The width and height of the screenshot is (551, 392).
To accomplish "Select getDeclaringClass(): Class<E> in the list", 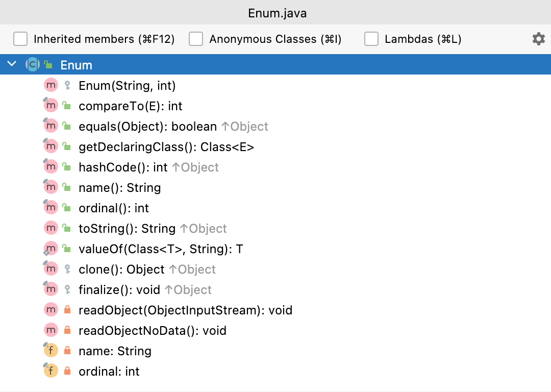I will click(166, 147).
